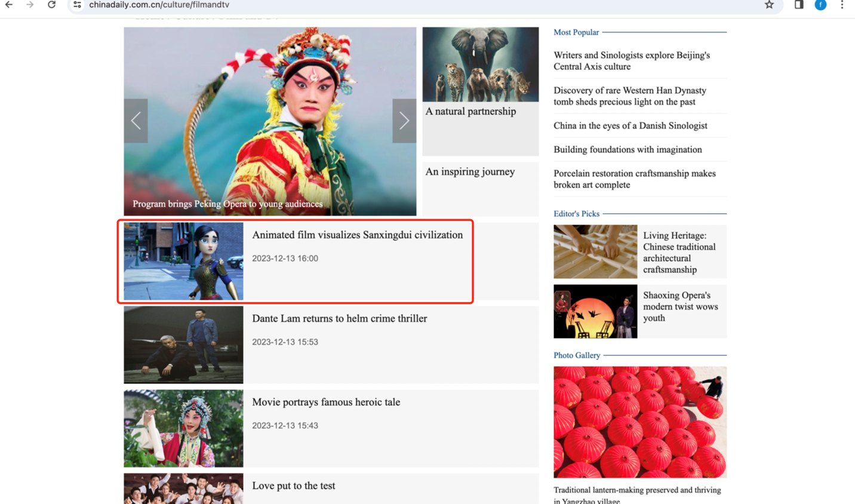855x504 pixels.
Task: Click the Editor's Picks heading
Action: 576,214
